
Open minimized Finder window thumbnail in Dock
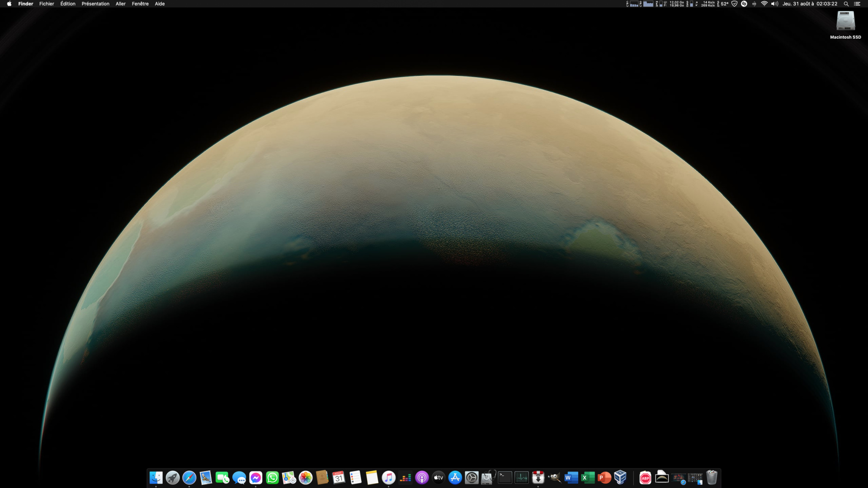click(x=695, y=478)
